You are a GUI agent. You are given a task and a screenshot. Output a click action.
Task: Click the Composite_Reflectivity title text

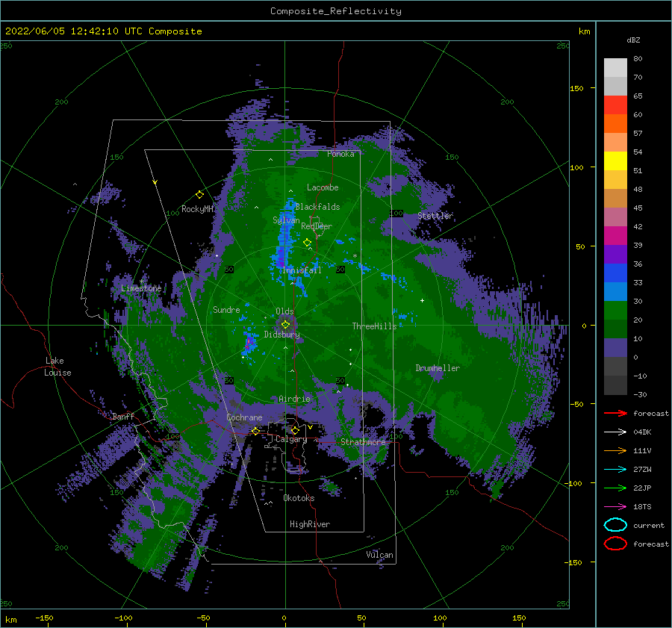pyautogui.click(x=336, y=11)
